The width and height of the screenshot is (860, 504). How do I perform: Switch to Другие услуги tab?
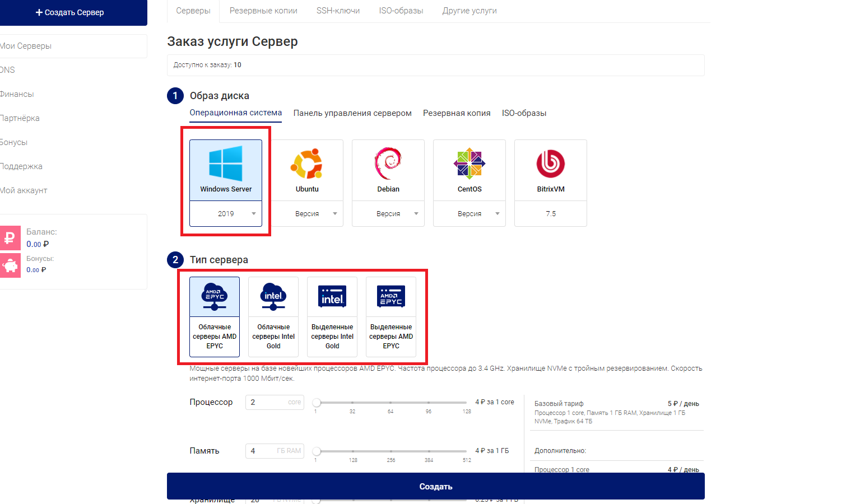pos(469,11)
